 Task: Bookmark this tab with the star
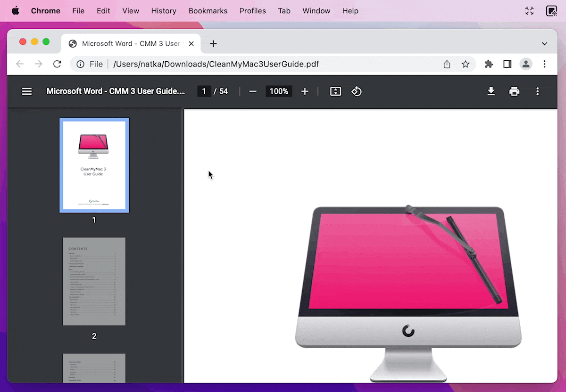coord(466,64)
